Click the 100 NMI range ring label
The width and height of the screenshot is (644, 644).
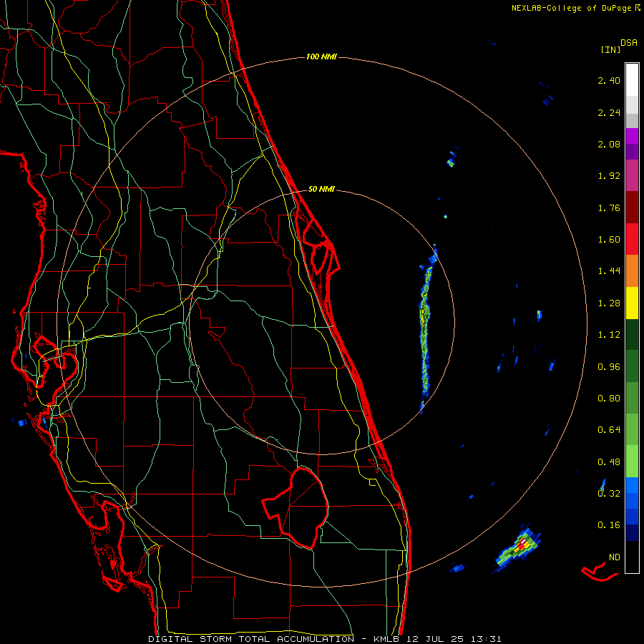pyautogui.click(x=321, y=57)
